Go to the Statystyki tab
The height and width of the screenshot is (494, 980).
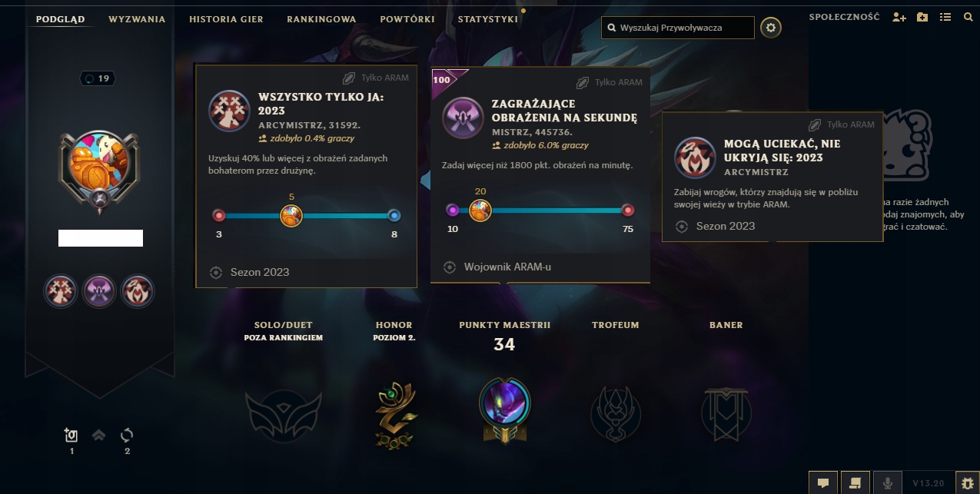pos(488,19)
